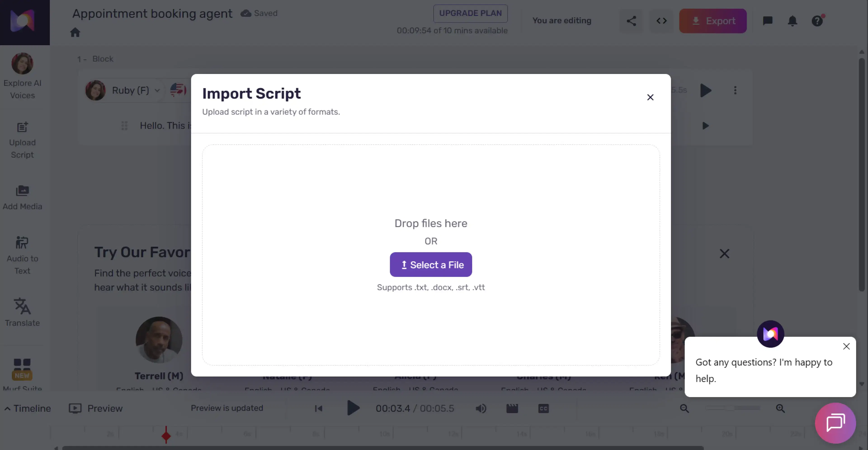Click the horizontal timeline scrollbar
This screenshot has width=868, height=450.
[x=383, y=448]
